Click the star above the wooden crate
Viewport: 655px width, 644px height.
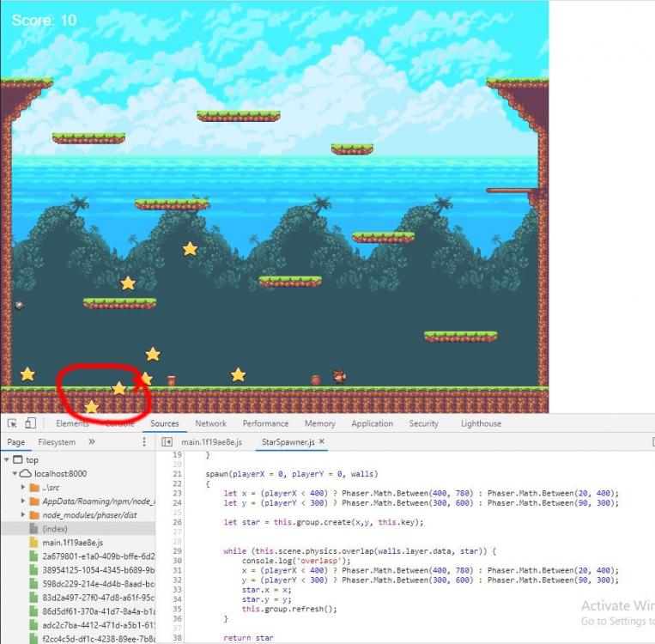click(x=153, y=354)
